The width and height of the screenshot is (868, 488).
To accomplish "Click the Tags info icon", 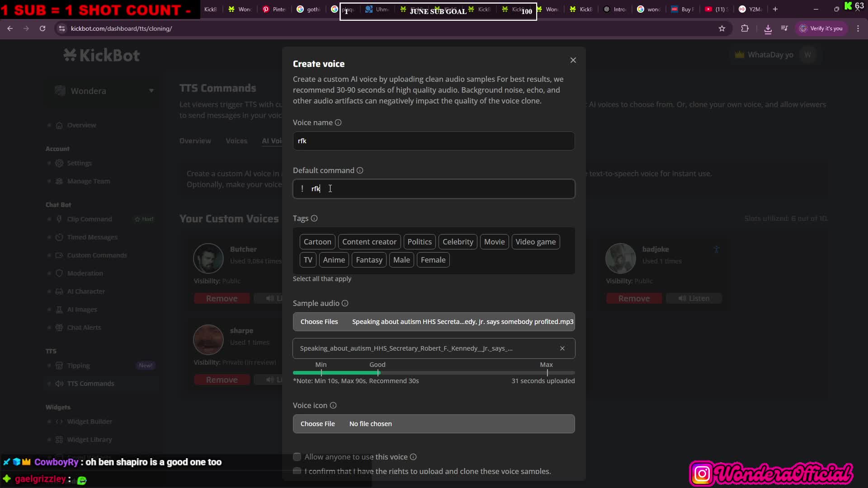I will point(314,218).
